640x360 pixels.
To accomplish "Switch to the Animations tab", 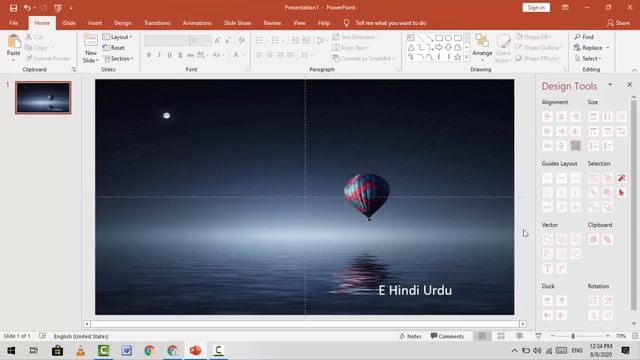I will [197, 23].
